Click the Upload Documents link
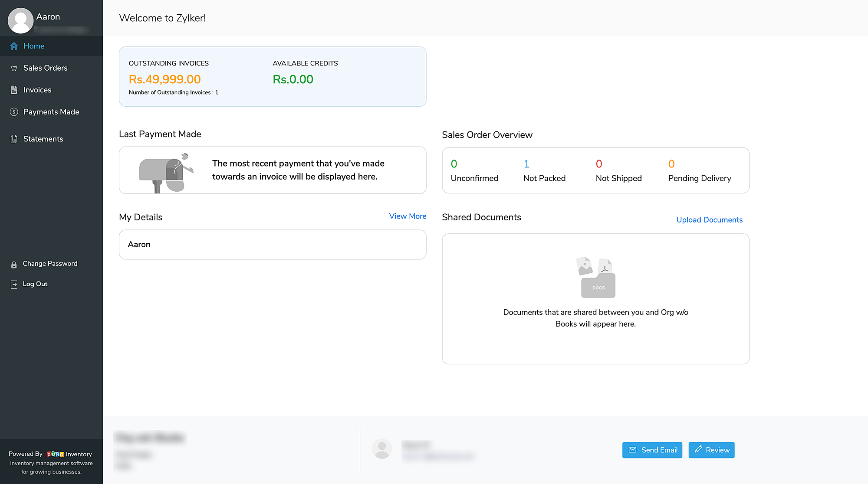 coord(709,220)
